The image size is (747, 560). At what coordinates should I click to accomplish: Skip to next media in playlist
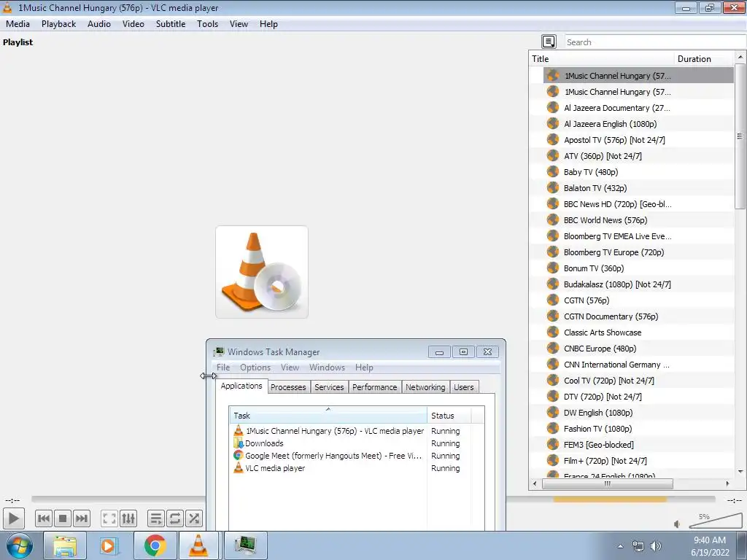pos(82,518)
